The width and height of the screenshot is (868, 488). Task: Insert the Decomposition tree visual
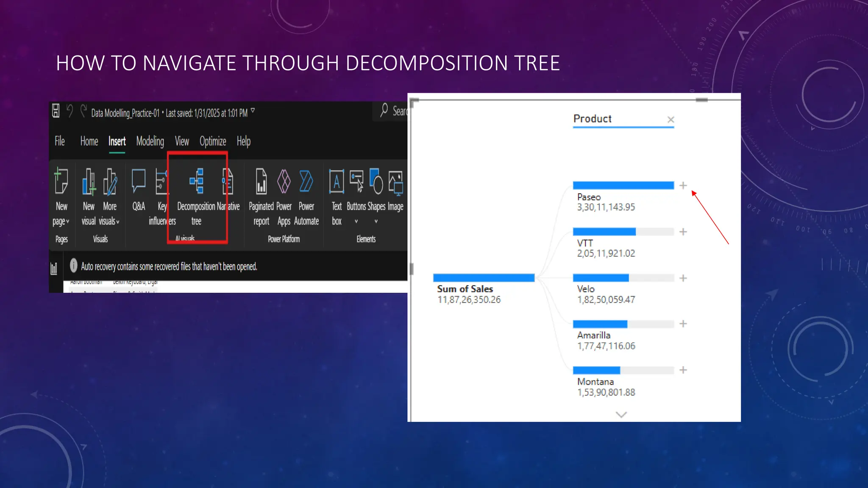(x=196, y=197)
